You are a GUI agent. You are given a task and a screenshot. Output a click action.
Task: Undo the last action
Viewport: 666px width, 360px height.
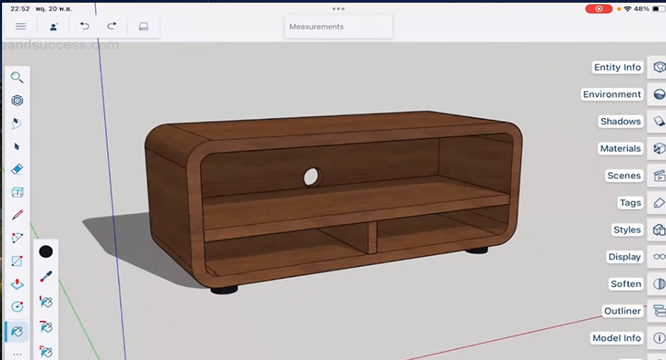coord(85,26)
